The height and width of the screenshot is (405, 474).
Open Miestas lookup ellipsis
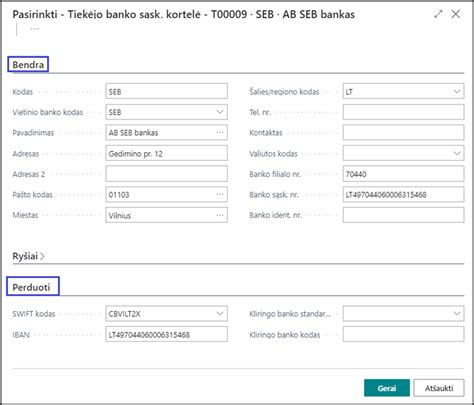(220, 215)
